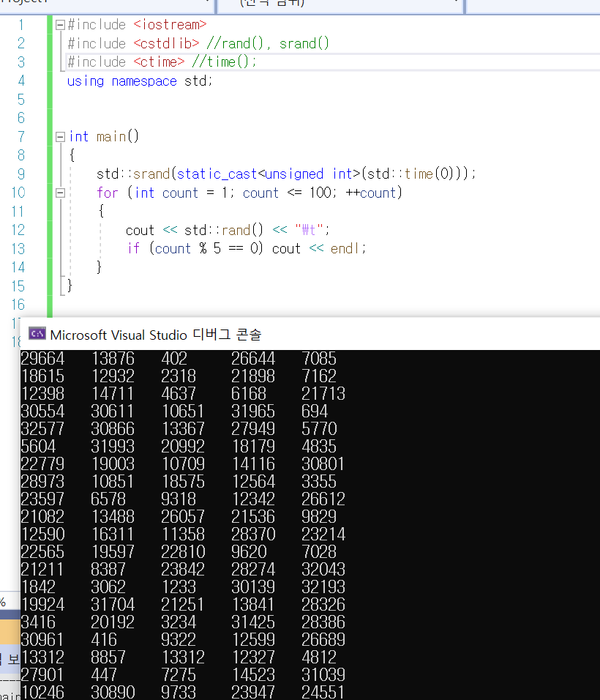
Task: Click the 'if' keyword on line 13
Action: click(x=133, y=248)
